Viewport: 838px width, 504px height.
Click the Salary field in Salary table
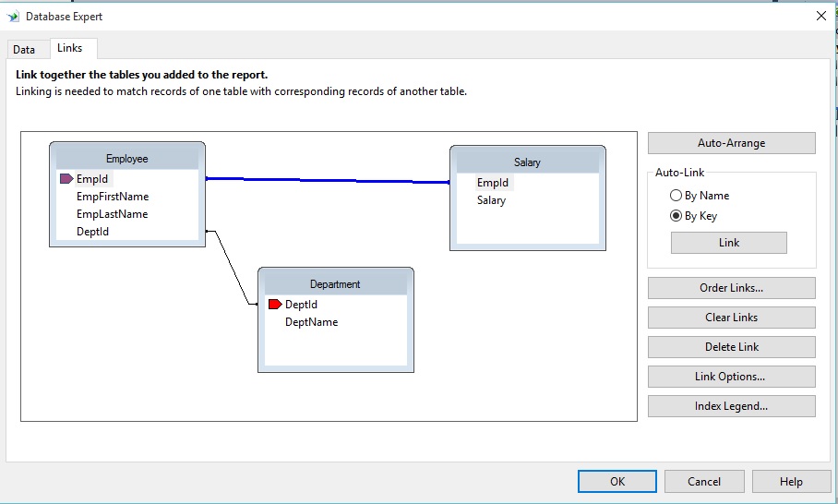pyautogui.click(x=491, y=200)
